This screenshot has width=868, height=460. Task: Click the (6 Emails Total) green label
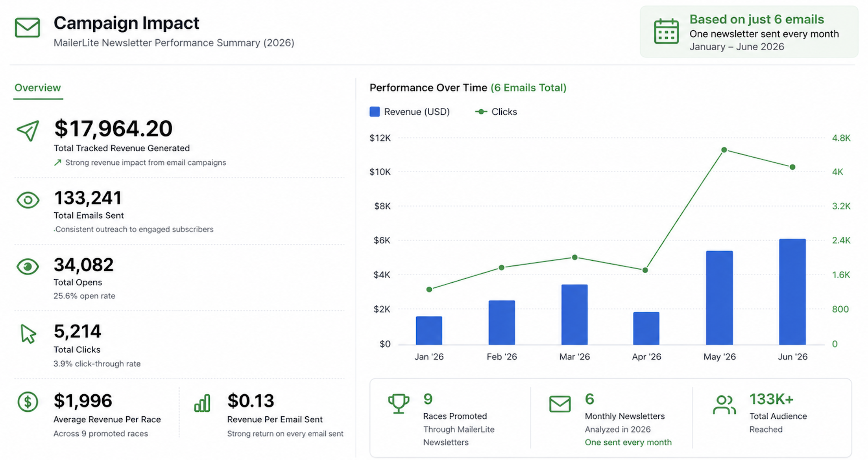(528, 88)
